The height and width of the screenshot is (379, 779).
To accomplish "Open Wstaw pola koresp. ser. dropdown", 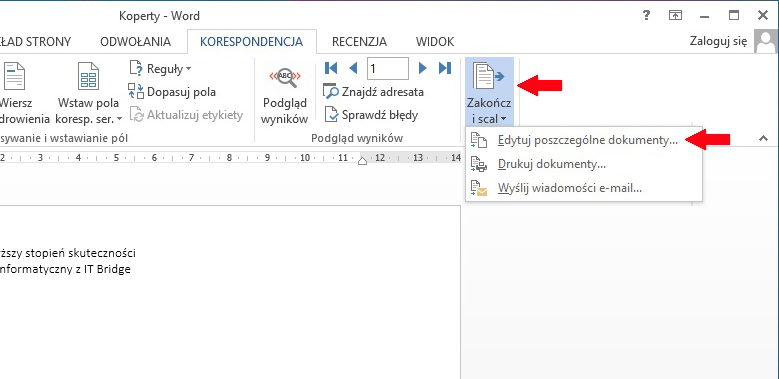I will coord(88,111).
